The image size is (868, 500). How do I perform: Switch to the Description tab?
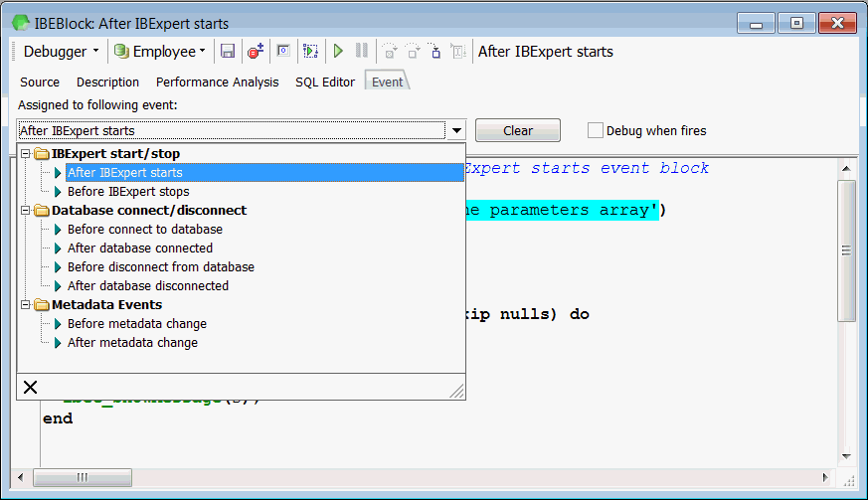(x=108, y=82)
